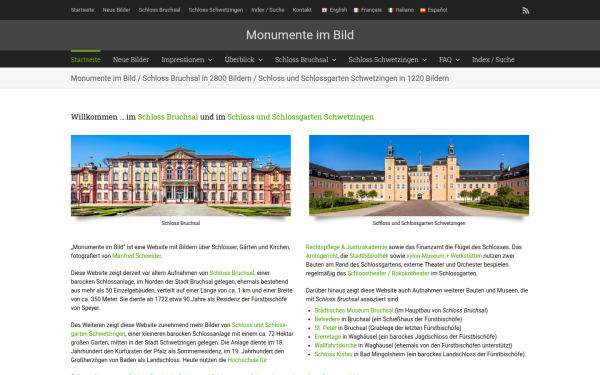Click Schloss Schwetzingen in the top bar

pyautogui.click(x=215, y=10)
